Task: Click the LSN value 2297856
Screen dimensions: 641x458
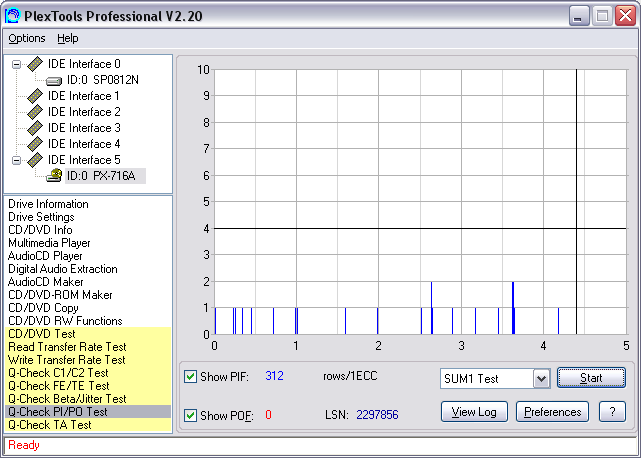Action: coord(377,415)
